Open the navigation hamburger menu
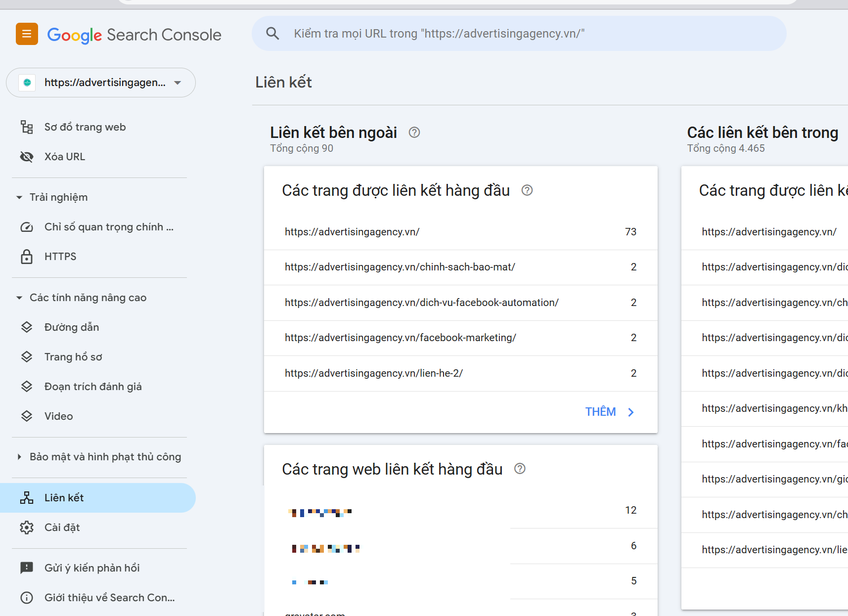 pos(26,34)
